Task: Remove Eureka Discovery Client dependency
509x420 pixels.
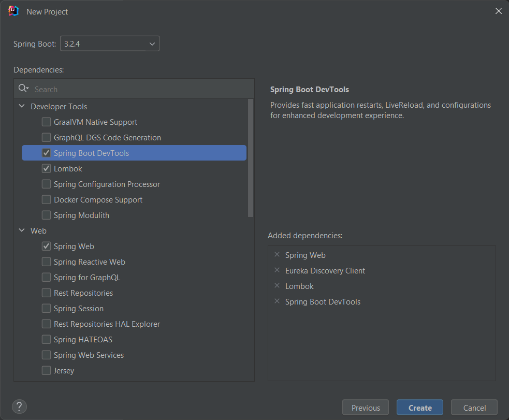Action: point(277,270)
